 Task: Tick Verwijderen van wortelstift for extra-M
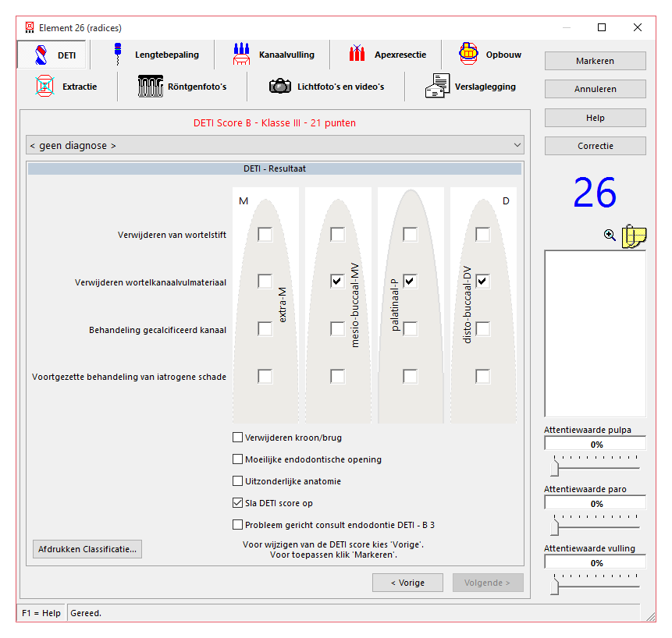pyautogui.click(x=265, y=234)
